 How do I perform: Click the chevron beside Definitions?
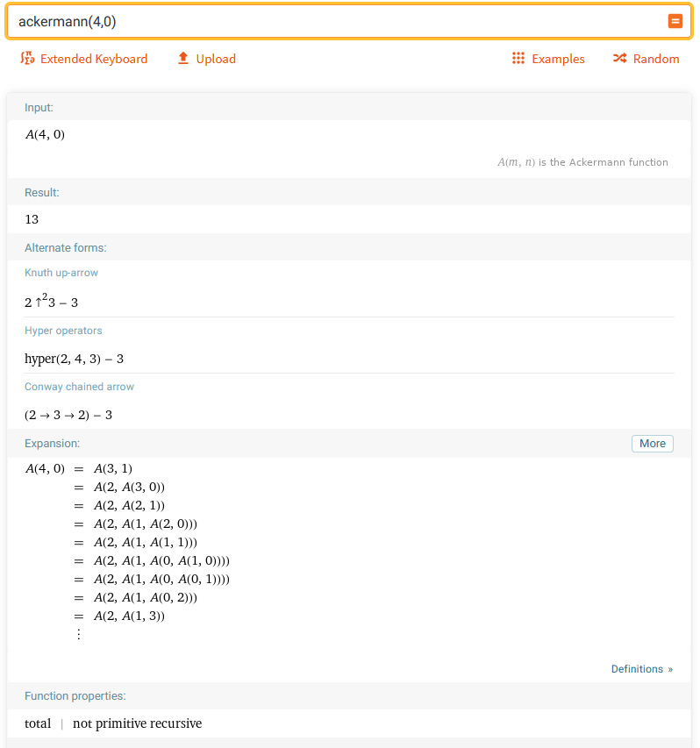coord(670,669)
